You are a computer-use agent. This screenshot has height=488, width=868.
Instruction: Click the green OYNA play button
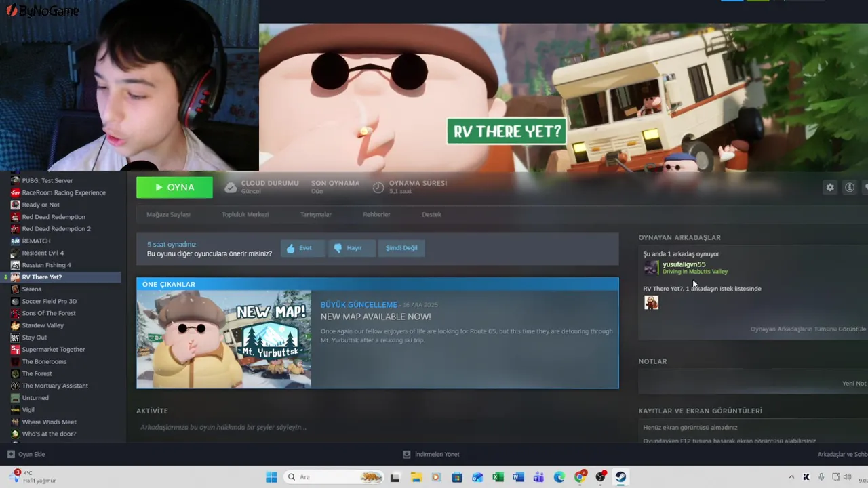click(x=174, y=188)
